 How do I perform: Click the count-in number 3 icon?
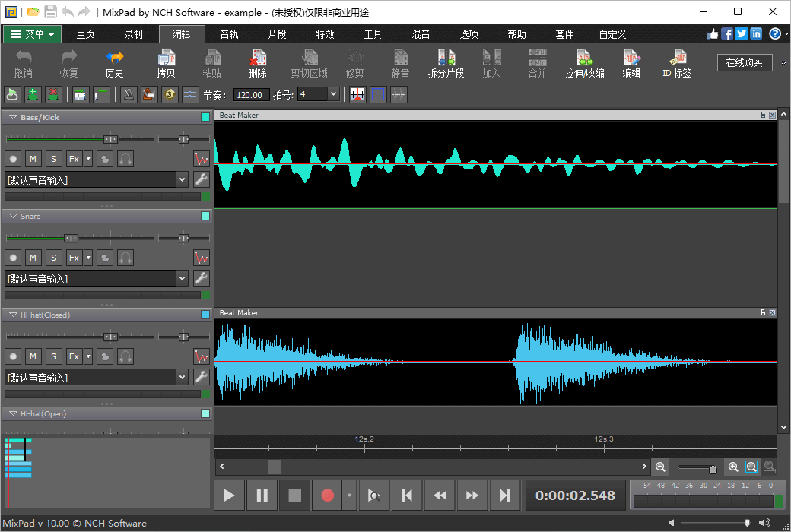pyautogui.click(x=170, y=94)
